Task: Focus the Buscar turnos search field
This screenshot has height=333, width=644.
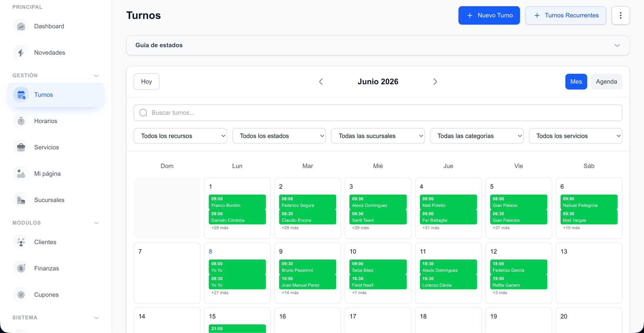Action: pos(378,113)
